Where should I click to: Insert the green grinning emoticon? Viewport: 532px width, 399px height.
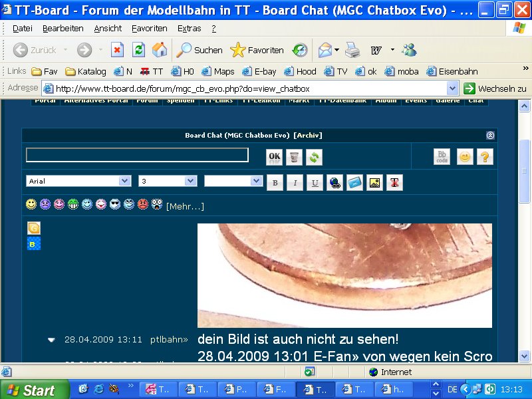click(73, 204)
